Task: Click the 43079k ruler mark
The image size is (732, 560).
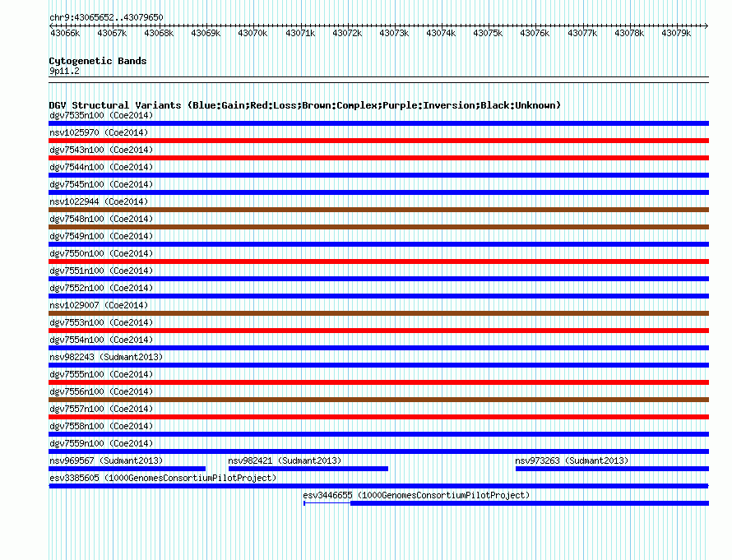Action: pos(676,33)
